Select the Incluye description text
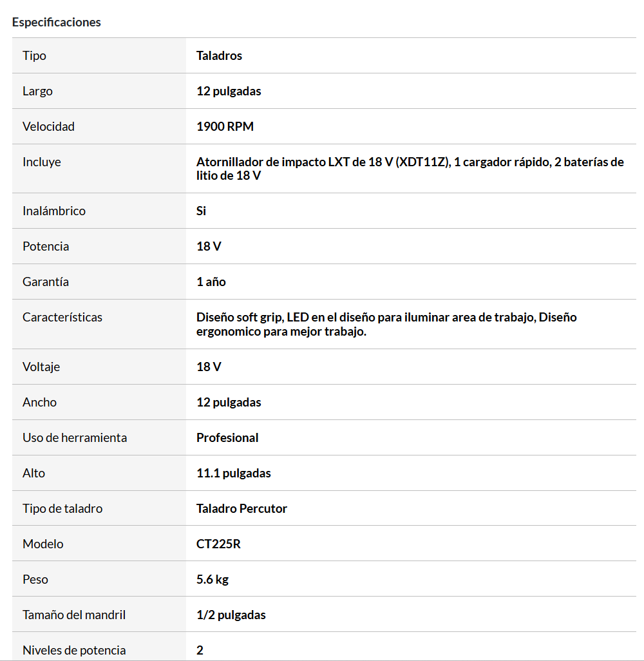Image resolution: width=644 pixels, height=661 pixels. pyautogui.click(x=410, y=169)
